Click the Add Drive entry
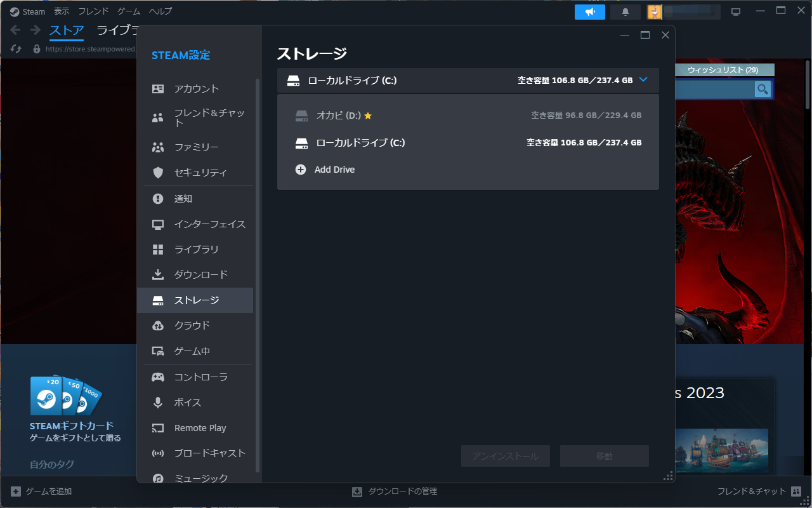Screen dimensions: 812x508 (x=333, y=170)
